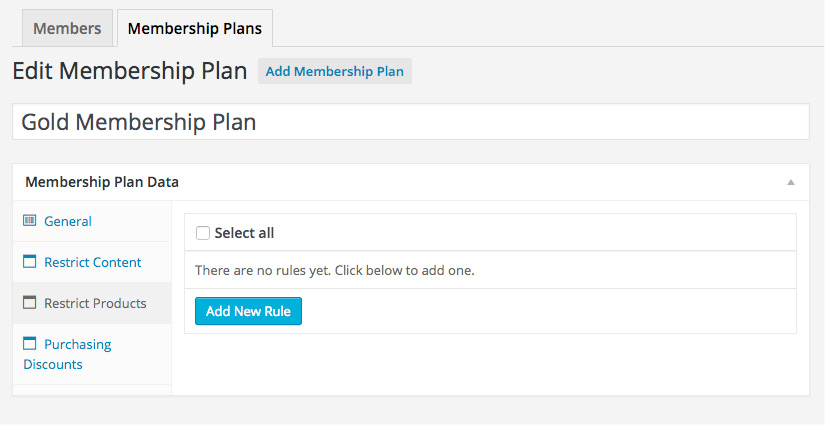Focus the Gold Membership Plan title field

(x=410, y=122)
